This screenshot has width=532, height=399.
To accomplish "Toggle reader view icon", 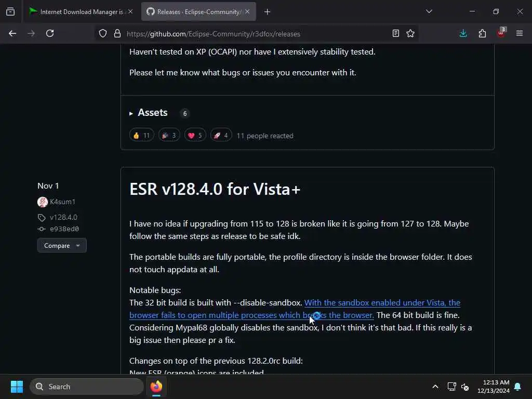I will [395, 33].
